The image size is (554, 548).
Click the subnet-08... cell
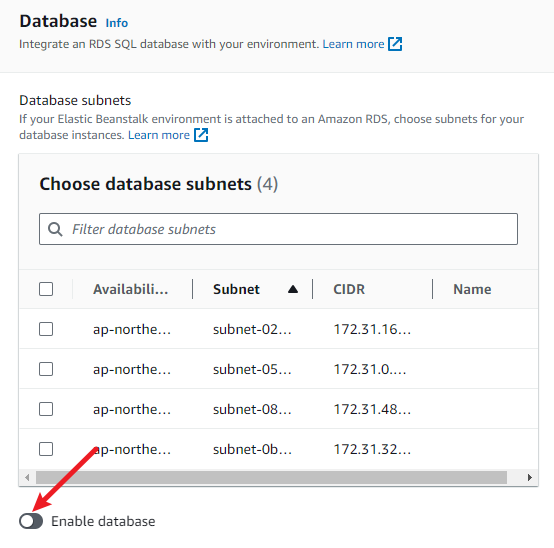(252, 409)
